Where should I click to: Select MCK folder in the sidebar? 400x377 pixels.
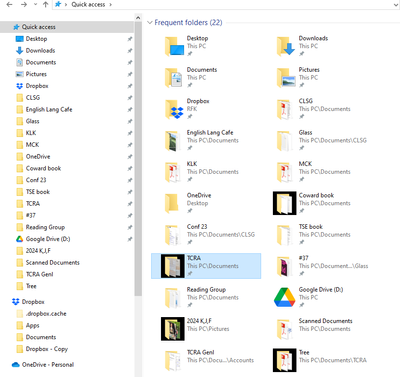click(32, 145)
